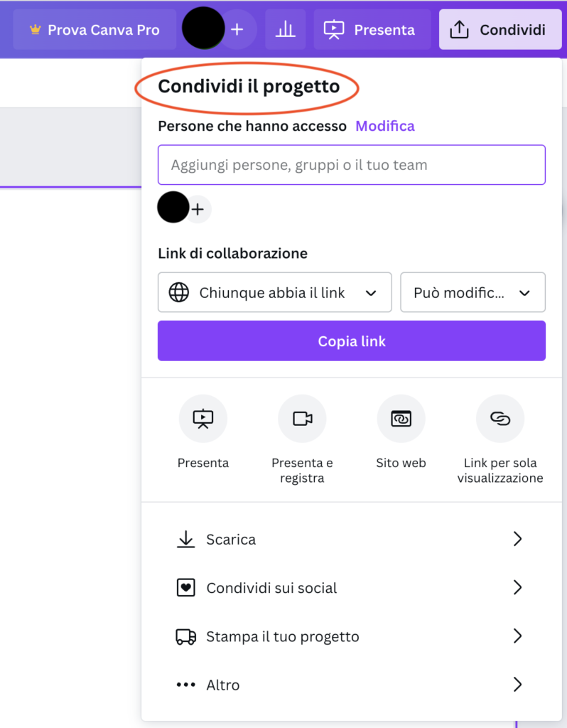
Task: Open the Altro menu entry
Action: pos(349,685)
